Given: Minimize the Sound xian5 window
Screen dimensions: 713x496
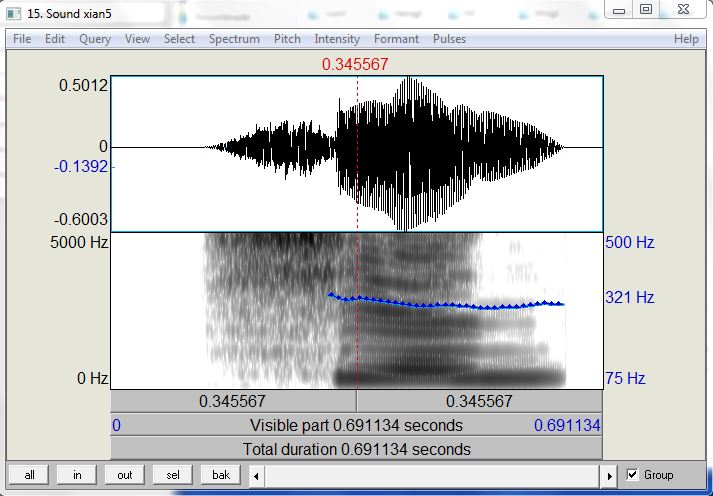Looking at the screenshot, I should (x=619, y=10).
